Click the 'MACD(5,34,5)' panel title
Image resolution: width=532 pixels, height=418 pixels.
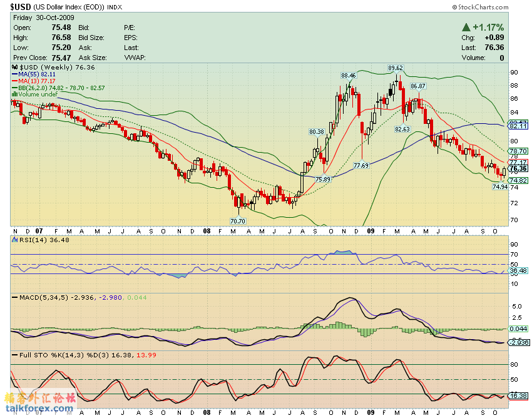pyautogui.click(x=44, y=298)
